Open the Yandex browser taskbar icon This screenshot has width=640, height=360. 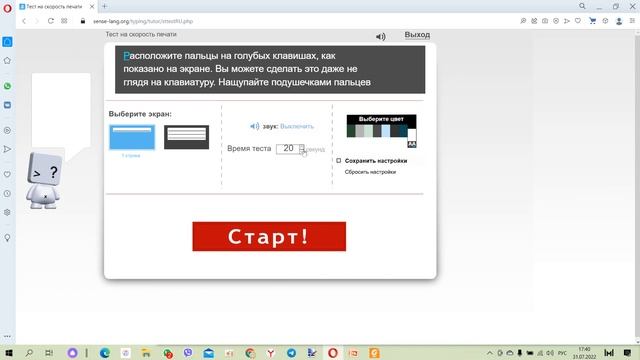271,353
